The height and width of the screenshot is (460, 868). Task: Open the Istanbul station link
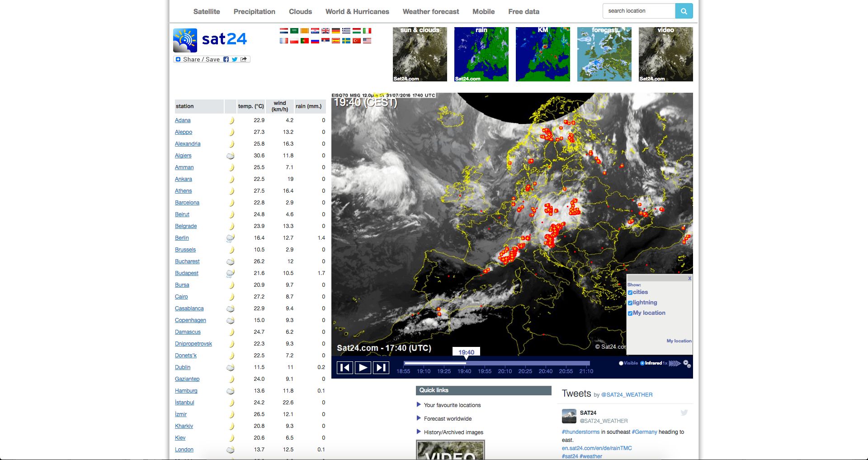coord(184,403)
